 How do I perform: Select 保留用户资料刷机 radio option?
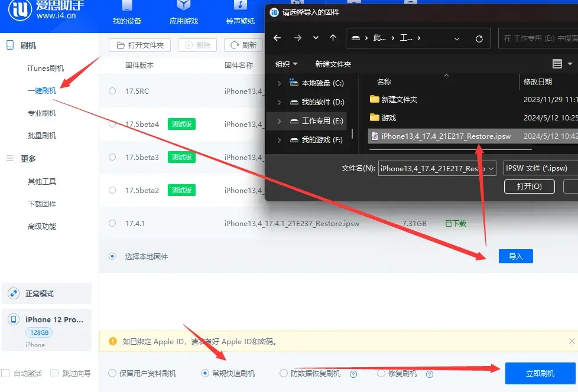click(112, 373)
